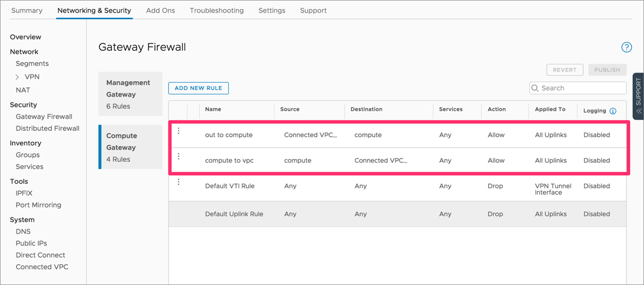
Task: Expand the side Support panel
Action: (x=638, y=96)
